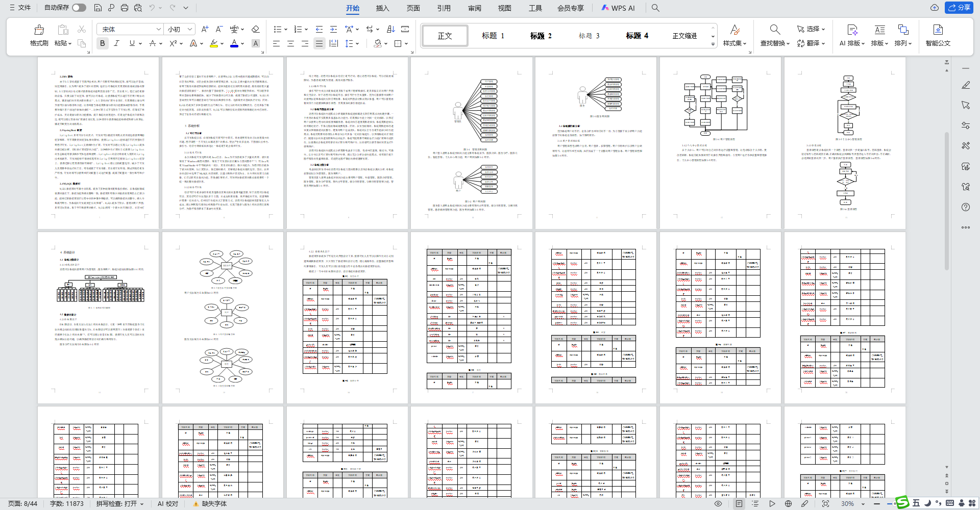The height and width of the screenshot is (510, 980).
Task: Open the 查找替换 find-replace dropdown
Action: [775, 43]
